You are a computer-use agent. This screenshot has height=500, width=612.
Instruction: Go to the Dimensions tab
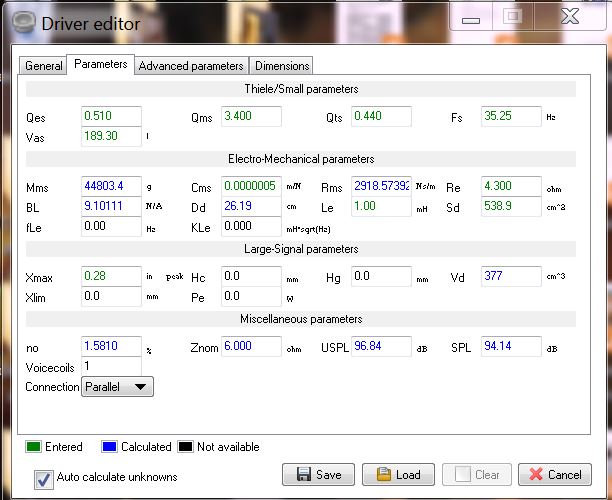(x=281, y=66)
